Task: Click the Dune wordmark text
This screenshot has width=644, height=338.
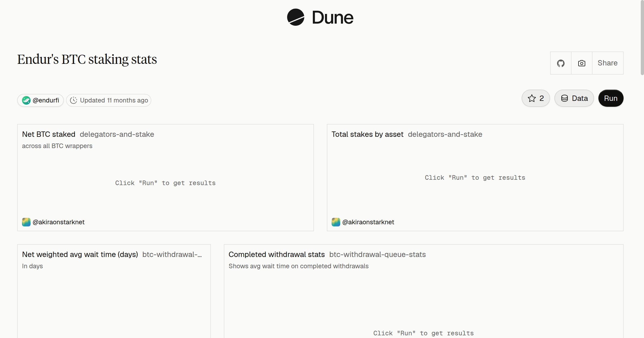Action: point(332,17)
